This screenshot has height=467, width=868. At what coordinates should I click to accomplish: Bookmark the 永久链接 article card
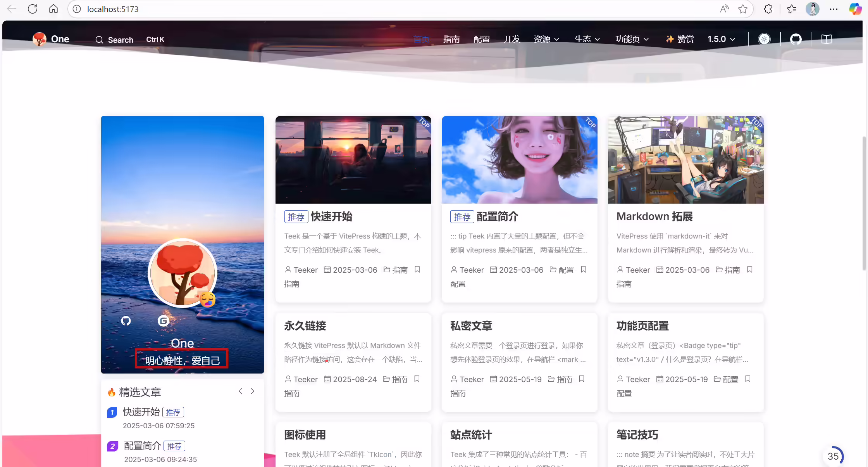[417, 379]
